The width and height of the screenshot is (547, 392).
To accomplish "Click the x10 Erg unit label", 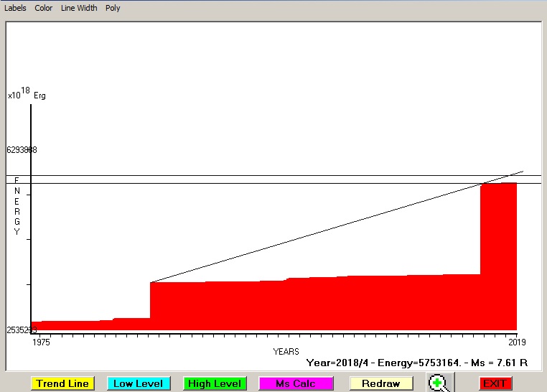I will 27,94.
